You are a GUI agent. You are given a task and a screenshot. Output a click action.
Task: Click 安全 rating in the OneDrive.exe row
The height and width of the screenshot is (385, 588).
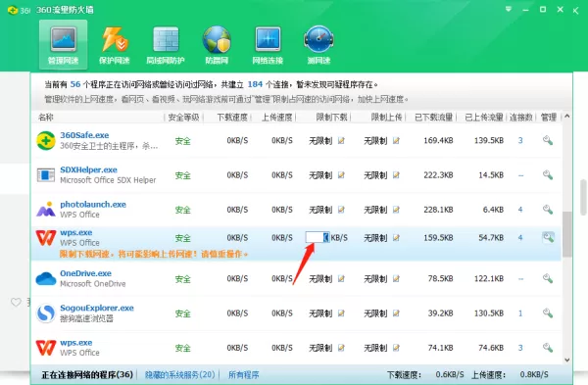tap(183, 279)
